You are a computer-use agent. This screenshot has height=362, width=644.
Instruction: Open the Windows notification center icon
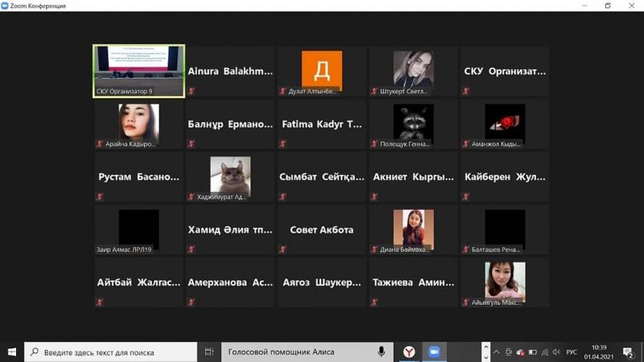pyautogui.click(x=628, y=352)
